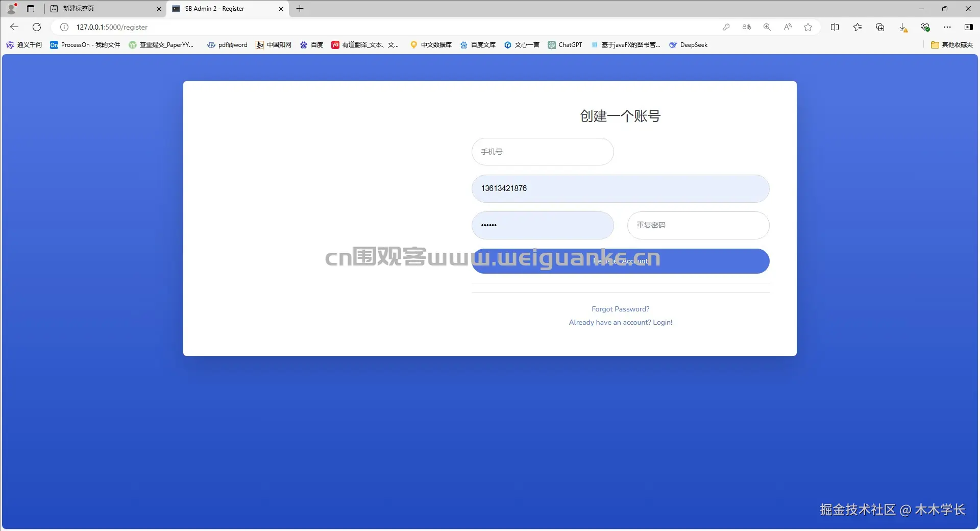Expand the 其他收藏夹 bookmarks folder
The width and height of the screenshot is (980, 531).
coord(952,45)
